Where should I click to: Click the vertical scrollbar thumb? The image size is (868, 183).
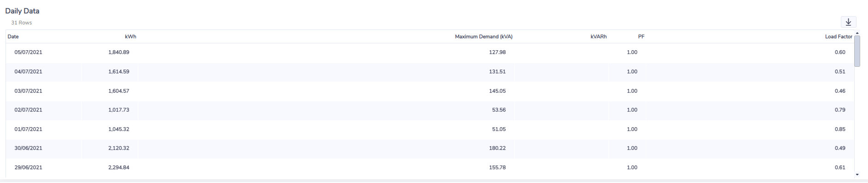point(857,51)
